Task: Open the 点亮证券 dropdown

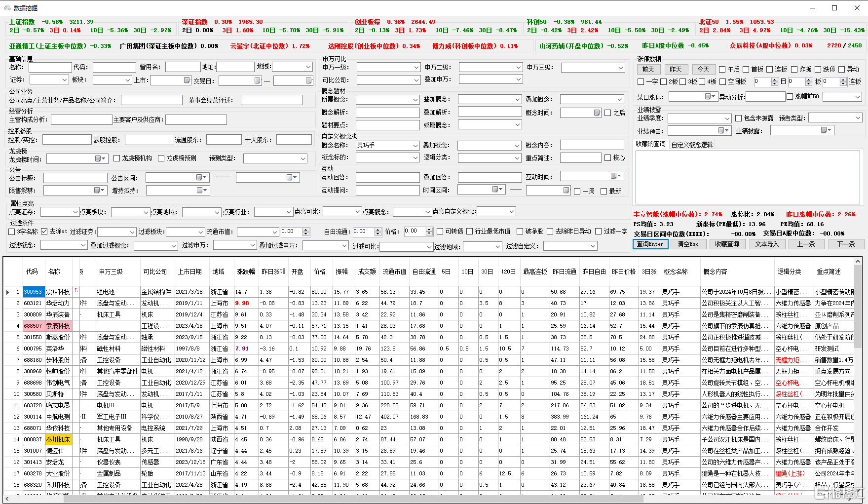Action: (75, 212)
